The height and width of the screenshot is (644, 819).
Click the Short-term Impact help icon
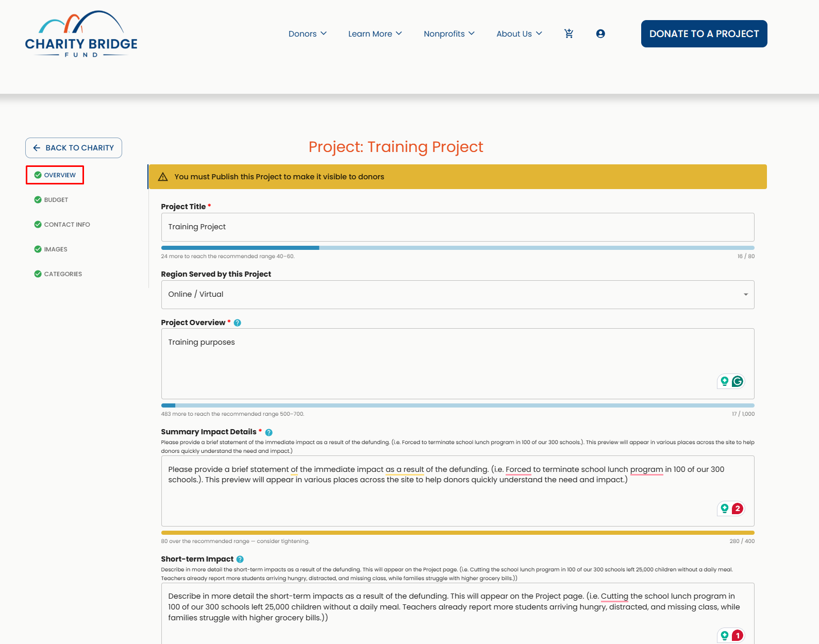click(240, 560)
